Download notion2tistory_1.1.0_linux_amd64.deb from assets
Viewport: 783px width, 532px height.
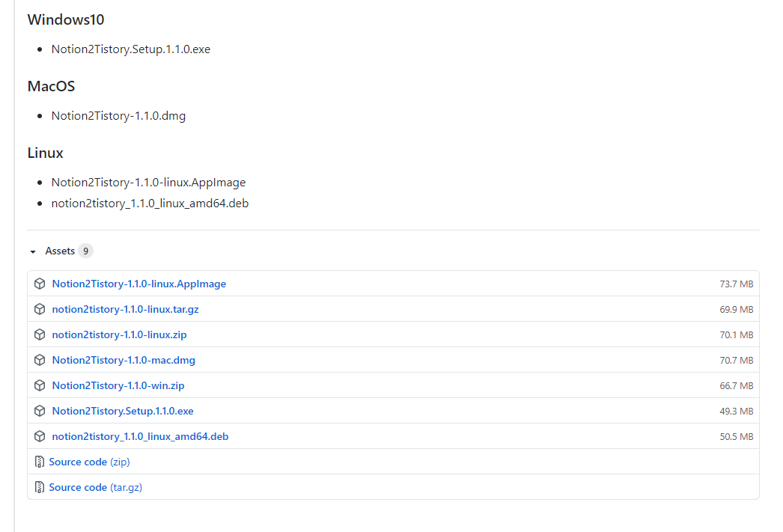click(x=140, y=437)
